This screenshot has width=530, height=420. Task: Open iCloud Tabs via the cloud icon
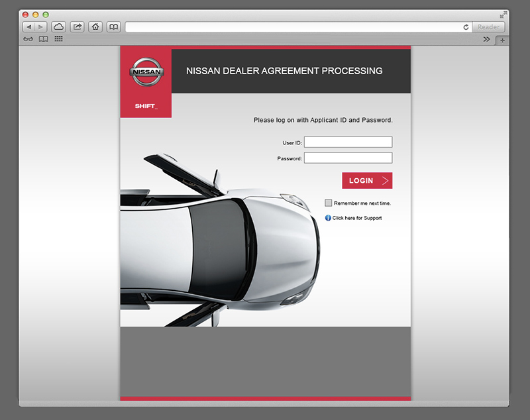pos(60,26)
